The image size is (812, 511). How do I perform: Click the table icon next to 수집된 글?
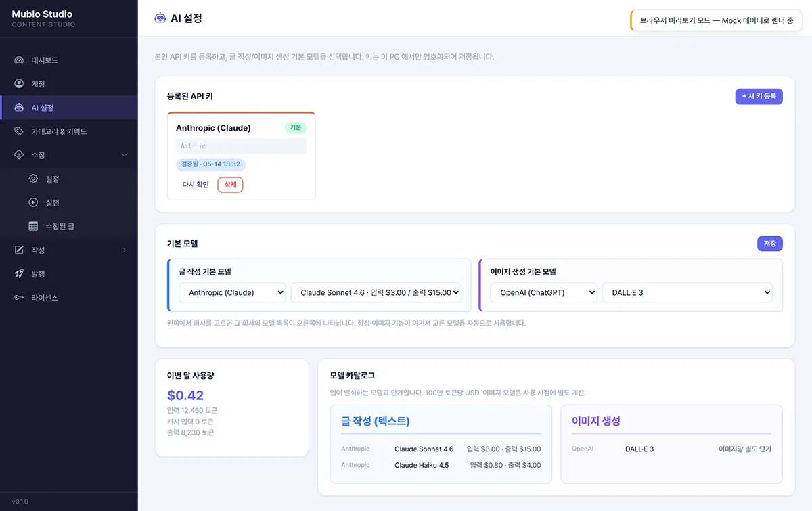point(33,226)
